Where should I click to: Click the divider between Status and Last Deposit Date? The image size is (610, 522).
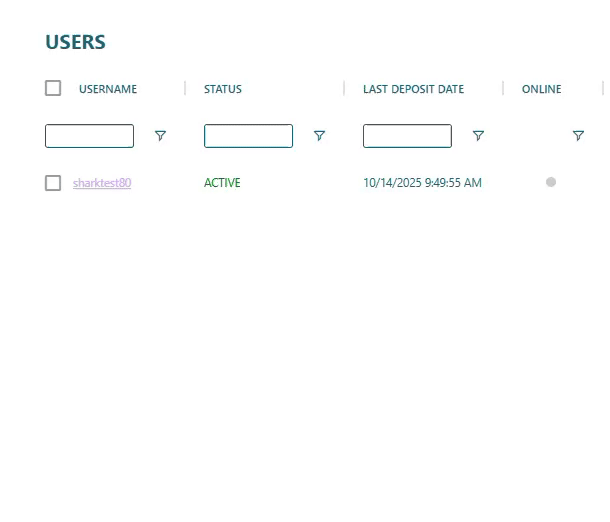pyautogui.click(x=344, y=88)
